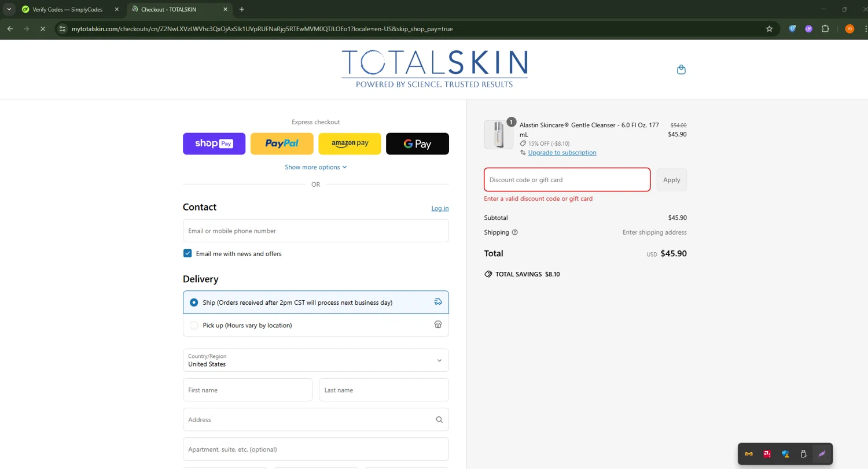The image size is (868, 469).
Task: Click the Address input field
Action: pos(316,420)
